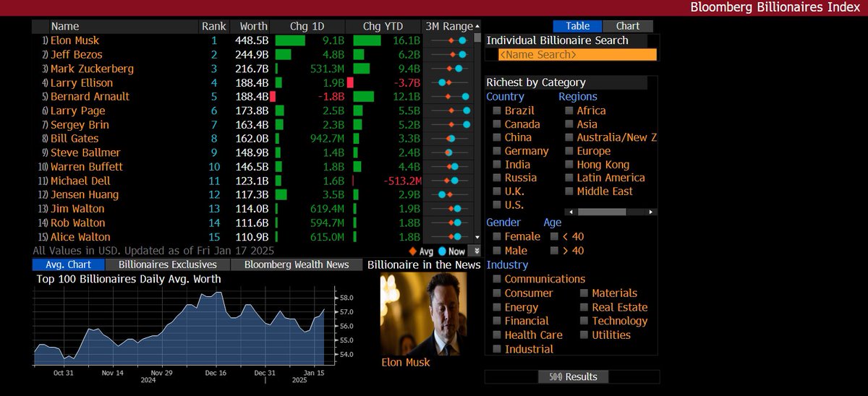Tick the Energy industry checkbox
The height and width of the screenshot is (396, 868).
point(497,307)
